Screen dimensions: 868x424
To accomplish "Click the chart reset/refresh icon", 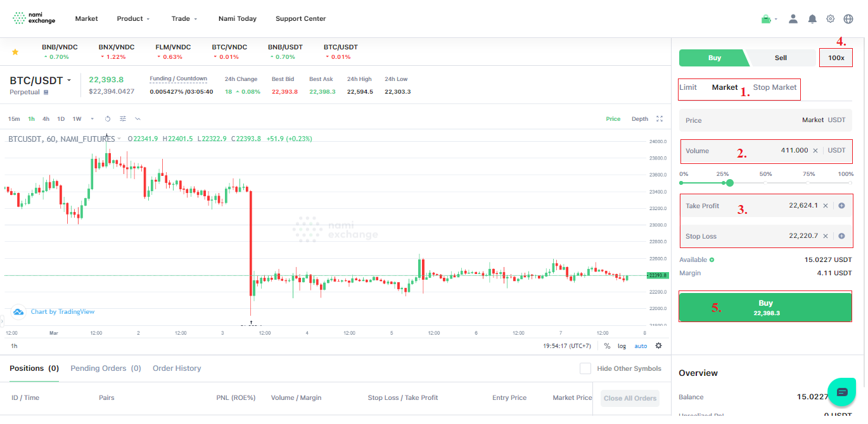I will pyautogui.click(x=108, y=118).
